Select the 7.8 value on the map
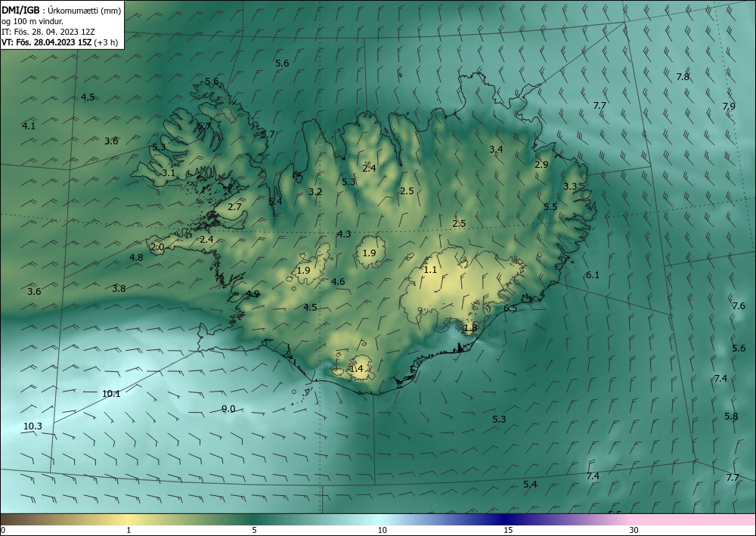Viewport: 756px width, 536px height. click(683, 76)
